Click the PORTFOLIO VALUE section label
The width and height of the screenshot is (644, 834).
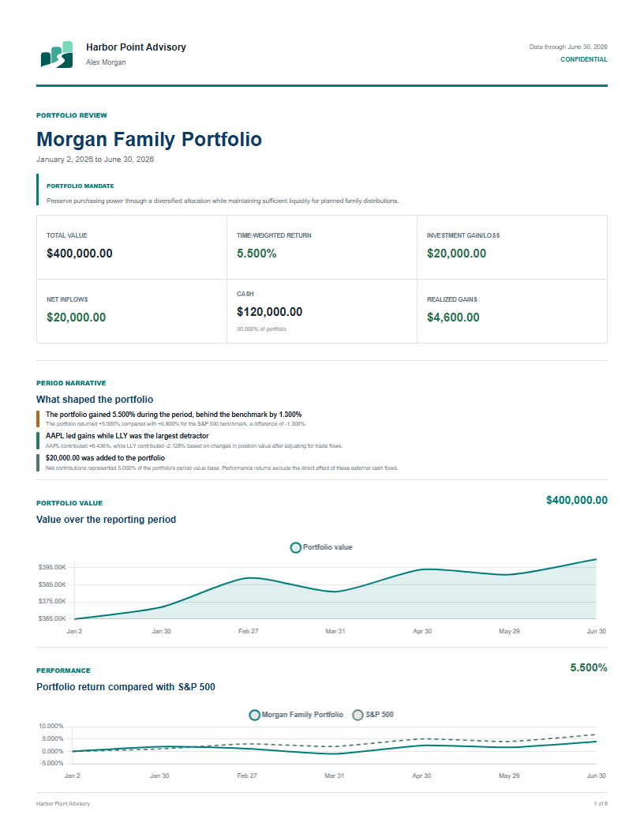point(69,503)
